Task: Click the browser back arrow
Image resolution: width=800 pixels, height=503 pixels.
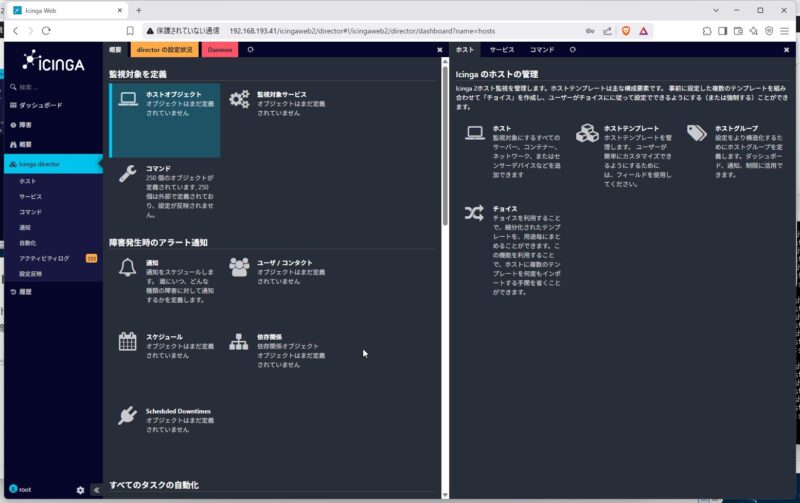Action: 15,31
